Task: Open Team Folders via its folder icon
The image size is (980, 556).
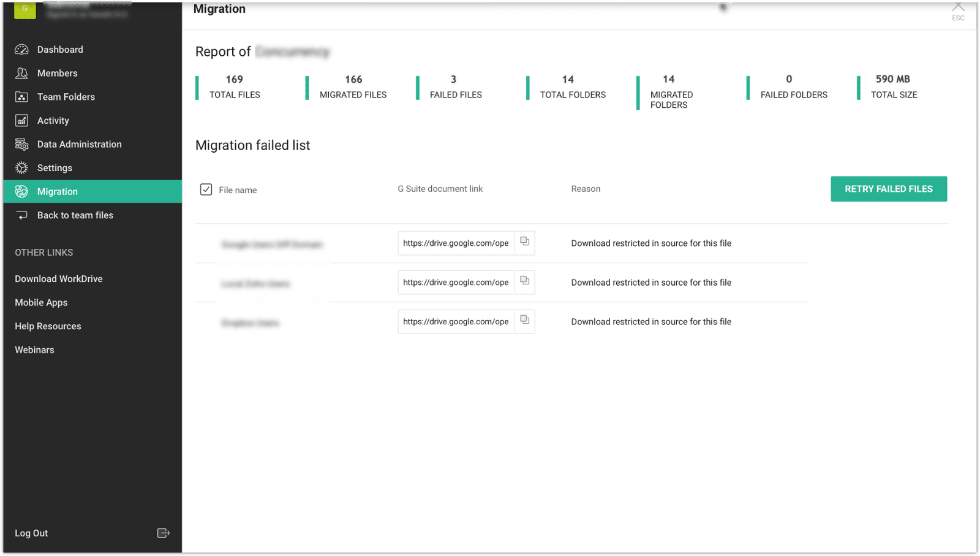Action: [21, 97]
